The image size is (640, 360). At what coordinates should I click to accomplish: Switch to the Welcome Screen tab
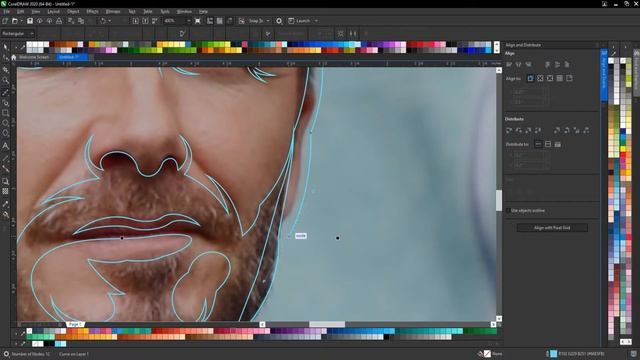point(33,57)
